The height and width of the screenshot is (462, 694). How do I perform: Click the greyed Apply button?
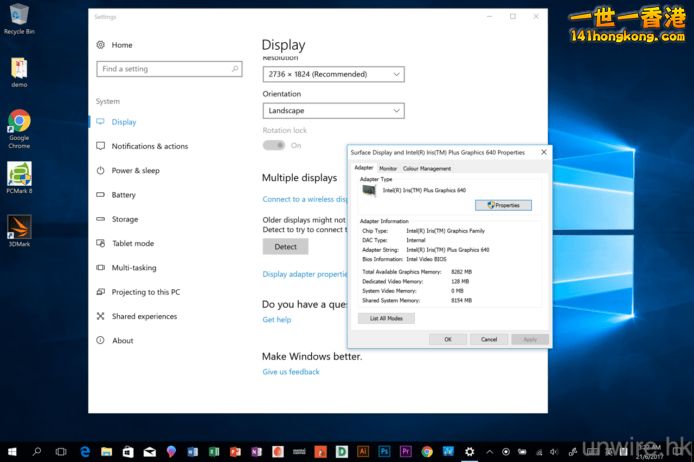530,339
